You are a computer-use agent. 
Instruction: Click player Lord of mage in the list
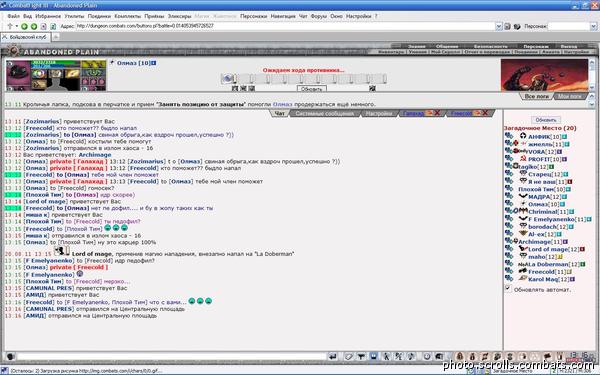pyautogui.click(x=548, y=249)
